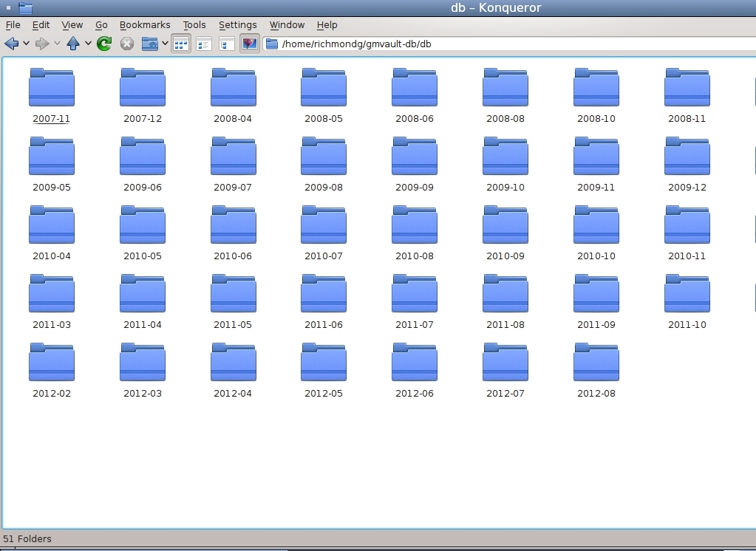This screenshot has height=551, width=756.
Task: Select the 2008-08 folder
Action: tap(505, 87)
